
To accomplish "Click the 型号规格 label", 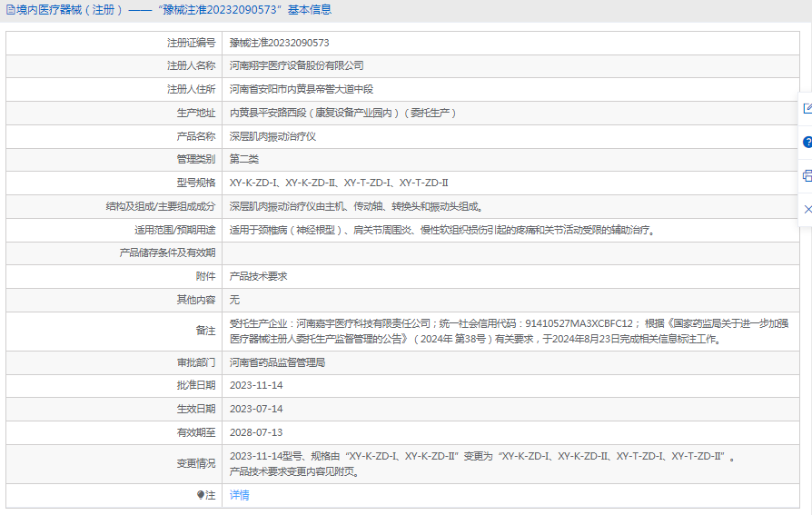I will [196, 183].
